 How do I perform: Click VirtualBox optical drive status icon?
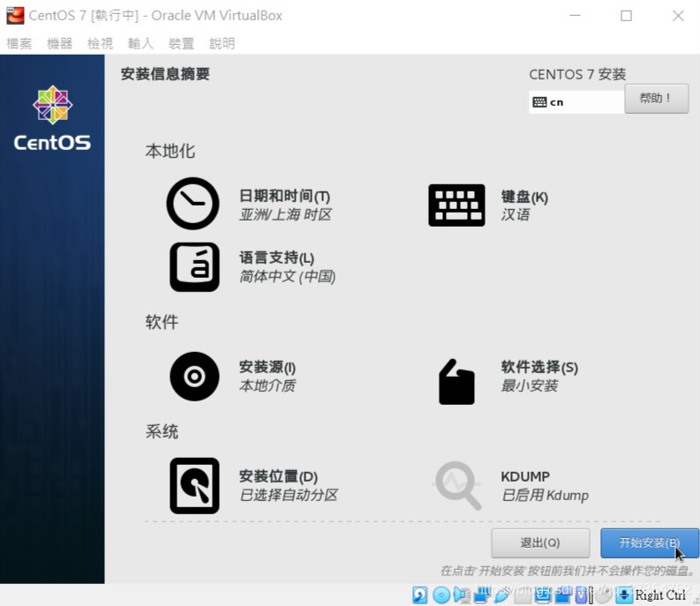coord(441,595)
